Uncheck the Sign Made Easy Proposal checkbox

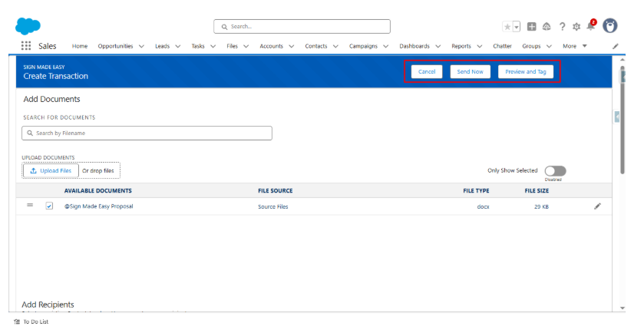click(49, 206)
